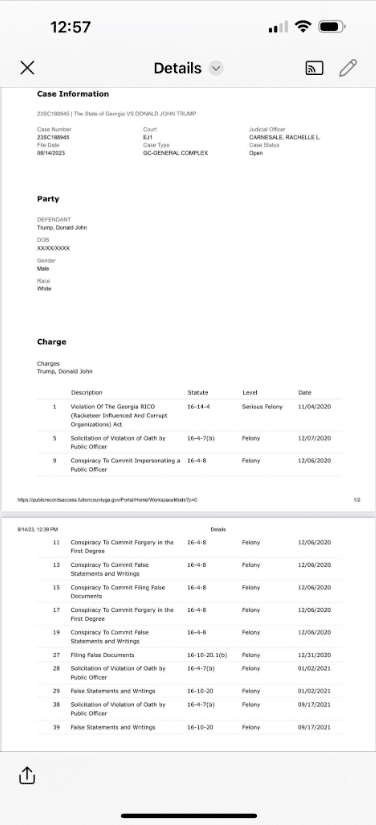Image resolution: width=376 pixels, height=825 pixels.
Task: Expand the Details title dropdown chevron
Action: (x=216, y=68)
